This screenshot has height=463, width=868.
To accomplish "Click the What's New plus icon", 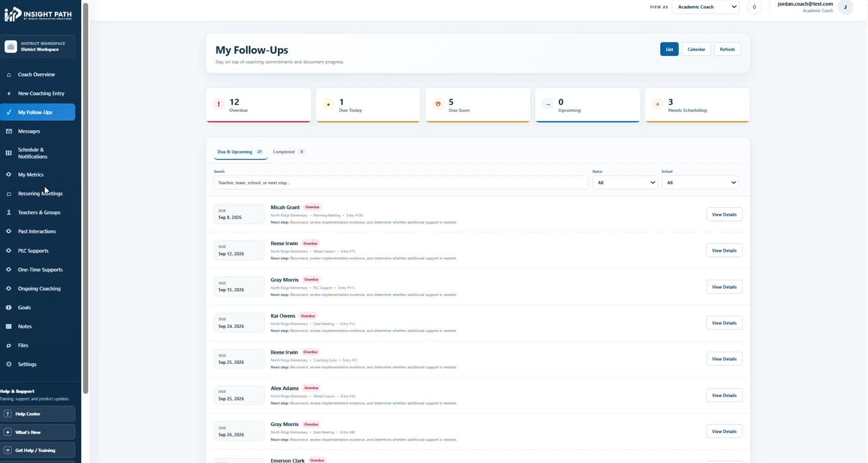I will click(x=8, y=432).
